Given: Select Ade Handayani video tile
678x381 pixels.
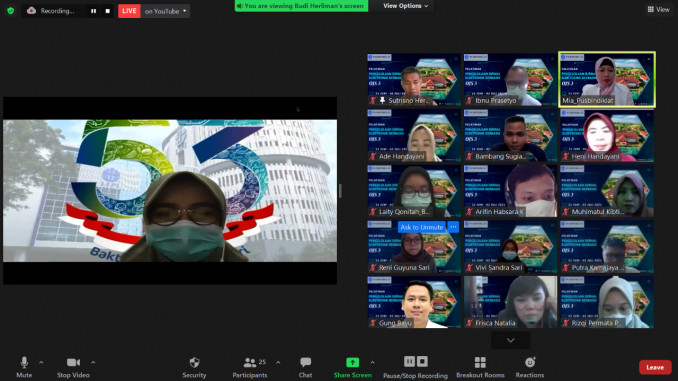Looking at the screenshot, I should coord(414,135).
